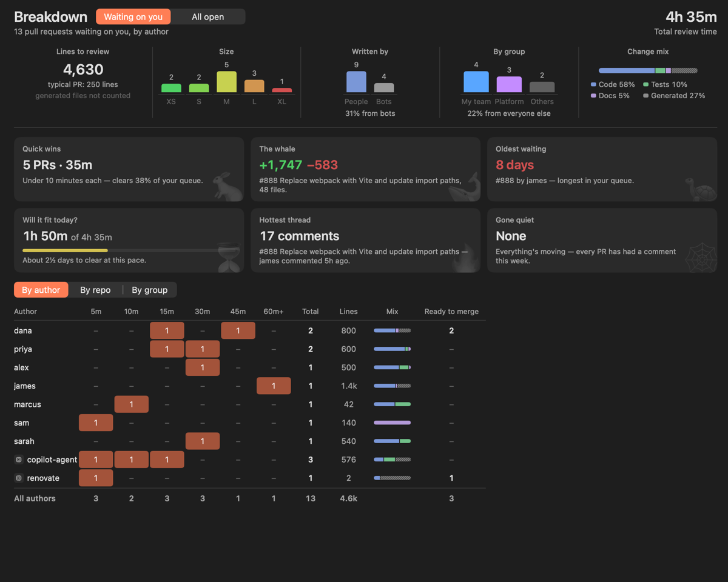The width and height of the screenshot is (728, 582).
Task: Switch to the By repo tab
Action: click(95, 290)
